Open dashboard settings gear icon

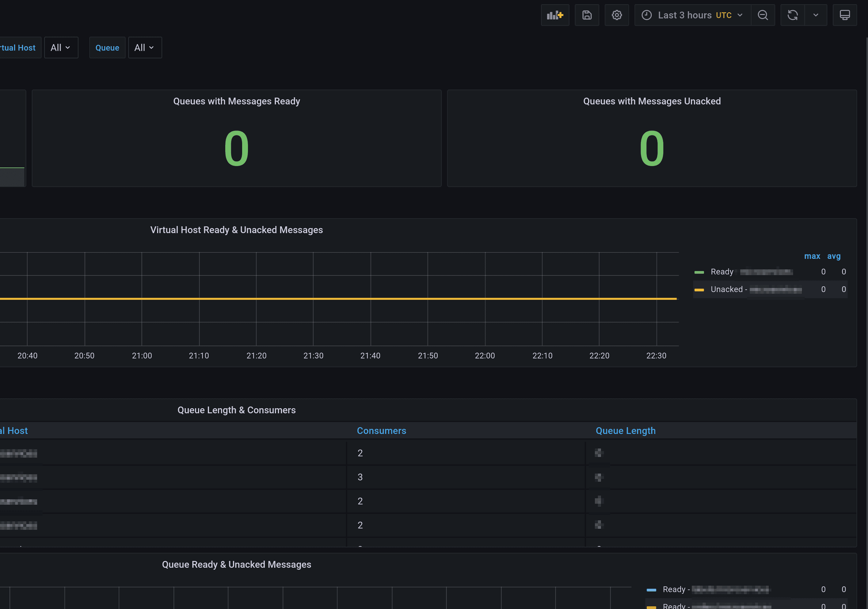(617, 15)
